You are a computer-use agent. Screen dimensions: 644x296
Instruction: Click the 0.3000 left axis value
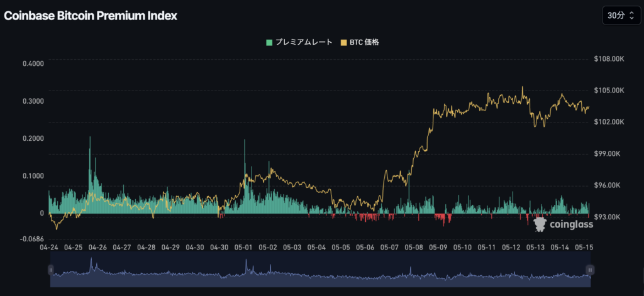[34, 101]
